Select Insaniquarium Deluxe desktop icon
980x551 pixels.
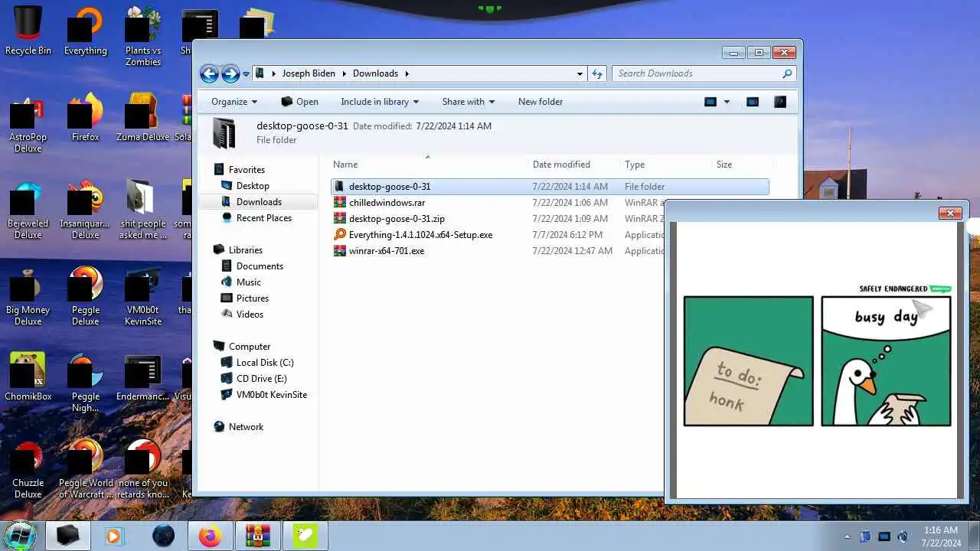coord(86,209)
